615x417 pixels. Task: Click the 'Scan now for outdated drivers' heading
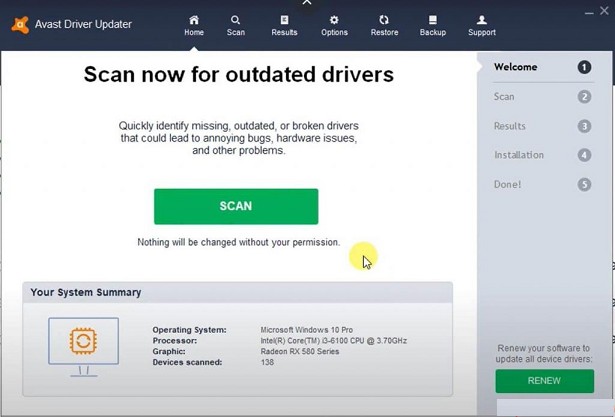238,74
